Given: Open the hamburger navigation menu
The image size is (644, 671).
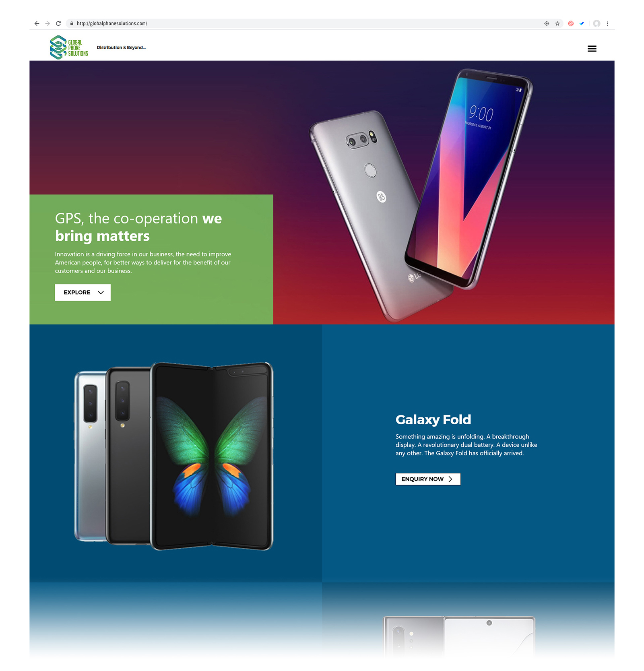Looking at the screenshot, I should click(592, 49).
